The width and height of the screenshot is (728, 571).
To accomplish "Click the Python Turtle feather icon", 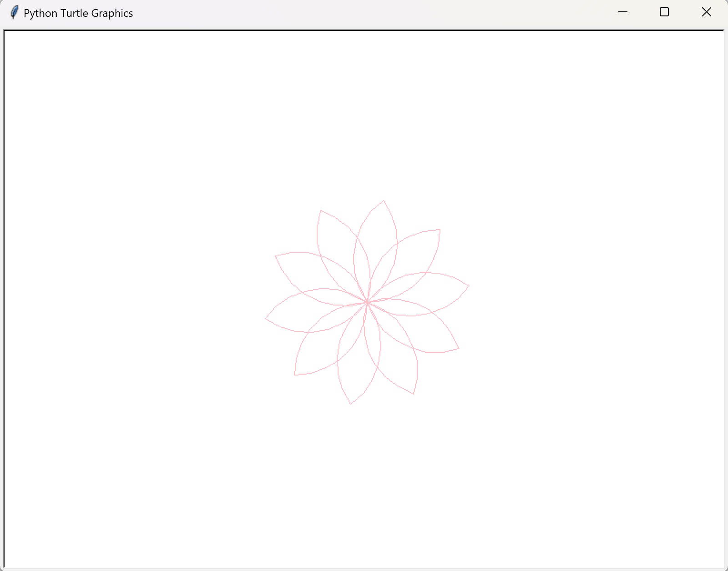I will tap(15, 12).
